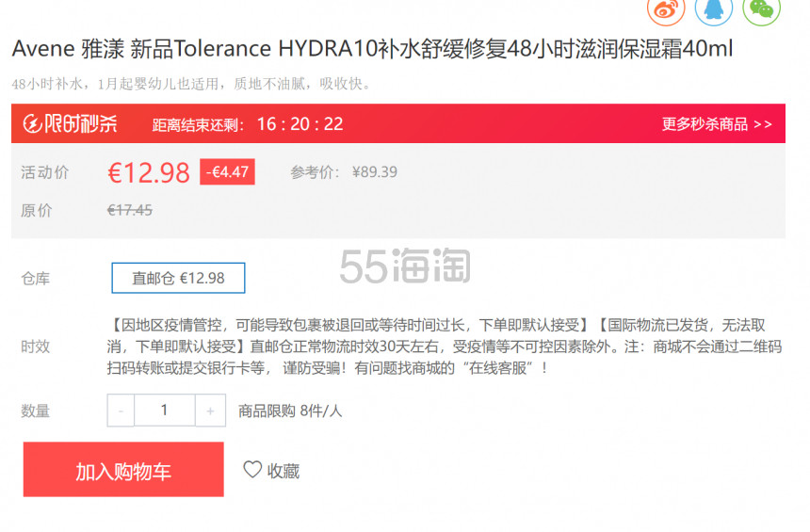
Task: Decrease quantity with the minus button
Action: pyautogui.click(x=121, y=411)
